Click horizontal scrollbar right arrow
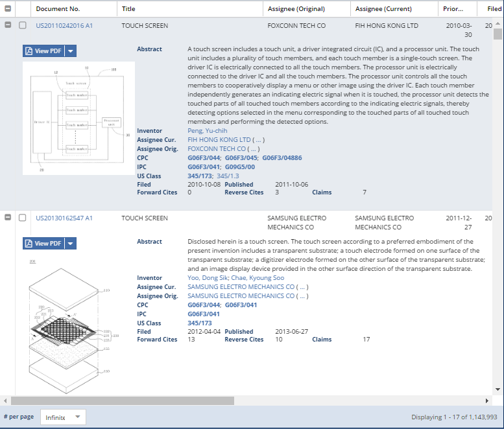Screen dimensions: 504x429 click(x=487, y=400)
